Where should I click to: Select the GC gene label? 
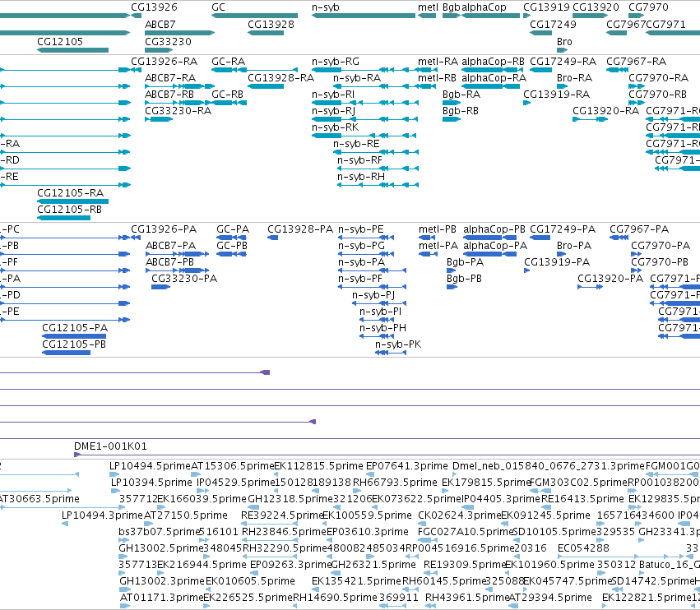[x=218, y=7]
